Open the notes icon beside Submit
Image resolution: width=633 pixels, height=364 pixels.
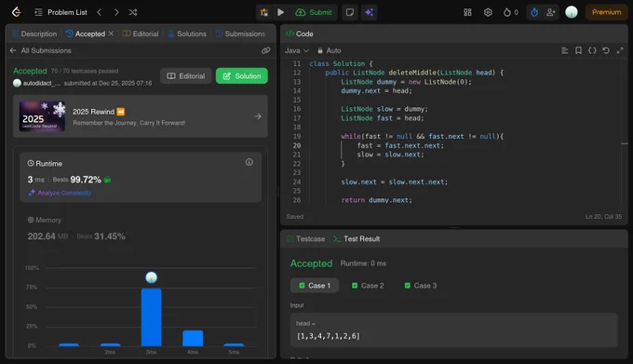(350, 12)
